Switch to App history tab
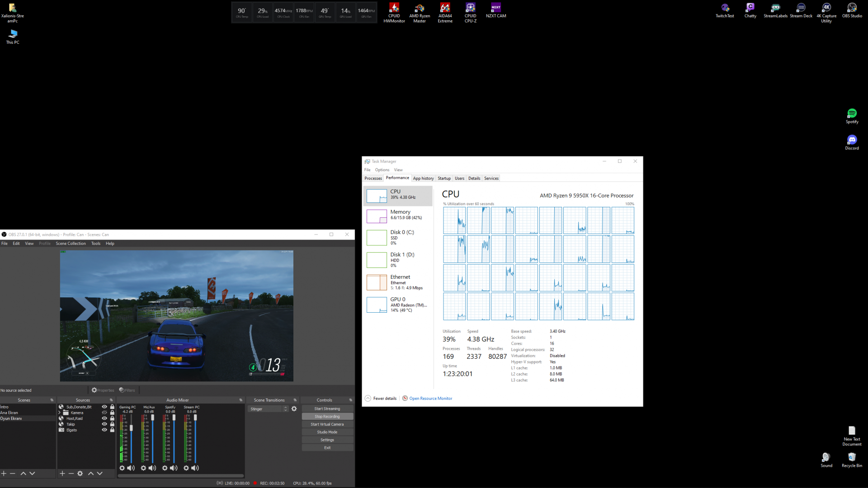Image resolution: width=868 pixels, height=488 pixels. pyautogui.click(x=423, y=178)
